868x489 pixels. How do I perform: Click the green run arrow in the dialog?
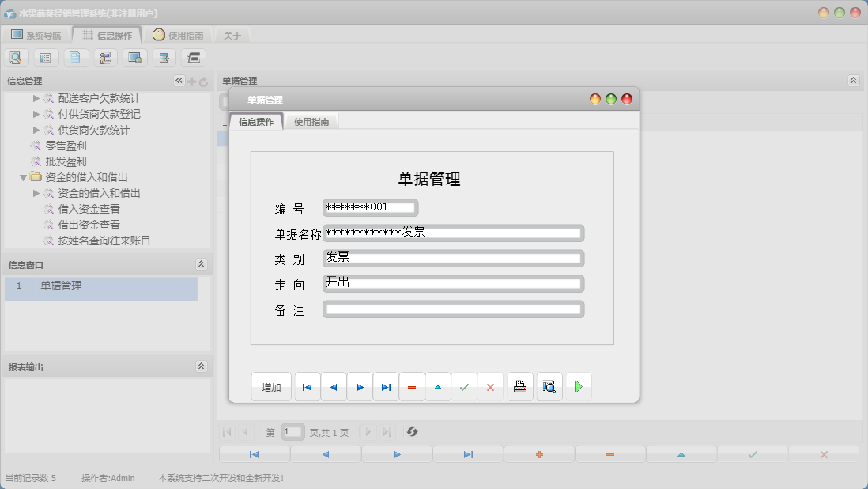(x=578, y=386)
